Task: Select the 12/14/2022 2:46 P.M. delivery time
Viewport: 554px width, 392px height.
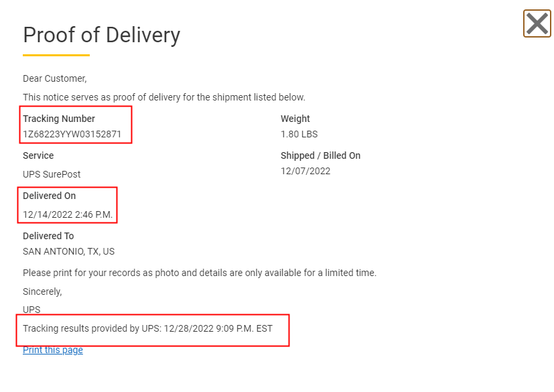Action: 68,215
